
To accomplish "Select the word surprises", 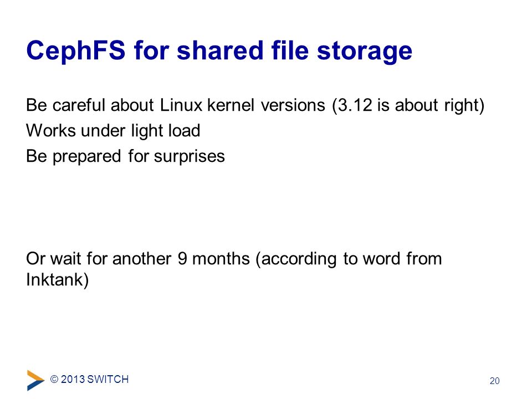I will (190, 156).
